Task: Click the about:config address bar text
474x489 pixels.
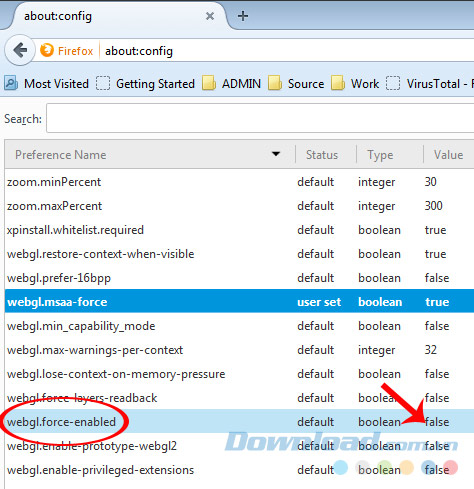Action: (139, 51)
